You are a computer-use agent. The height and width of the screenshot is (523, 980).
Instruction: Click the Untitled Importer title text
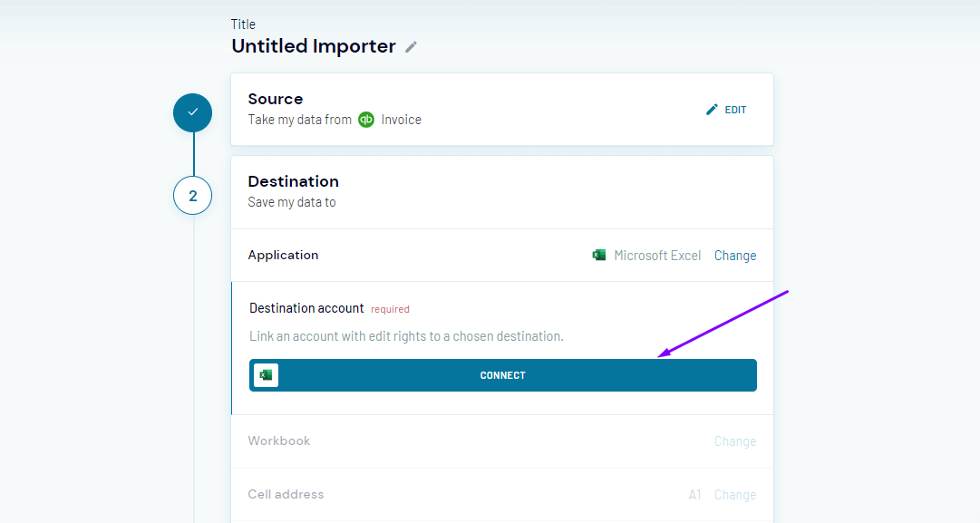[x=314, y=46]
